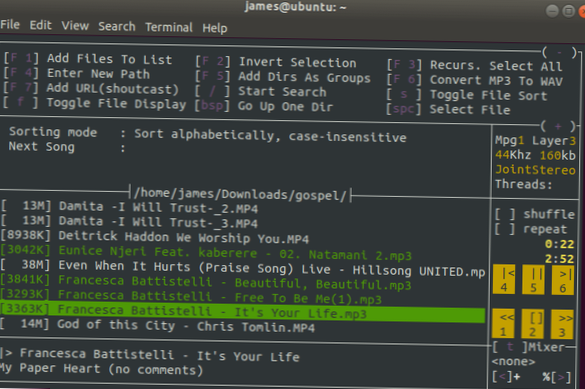This screenshot has width=585, height=389.
Task: Click F1 Add Files To List
Action: [88, 59]
